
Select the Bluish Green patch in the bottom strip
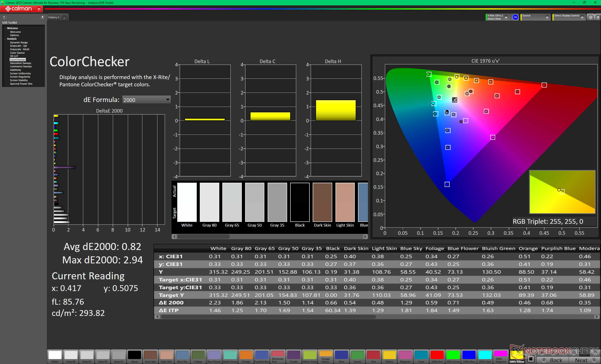230,356
